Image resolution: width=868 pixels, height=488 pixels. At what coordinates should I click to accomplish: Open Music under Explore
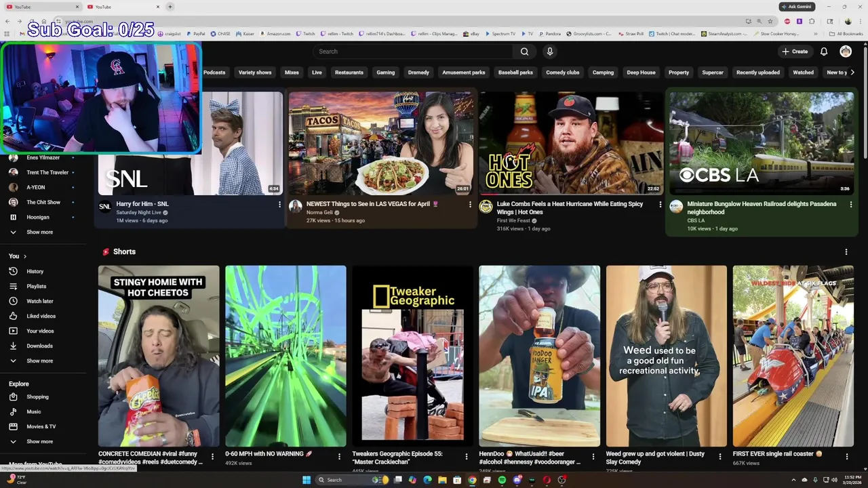point(43,411)
